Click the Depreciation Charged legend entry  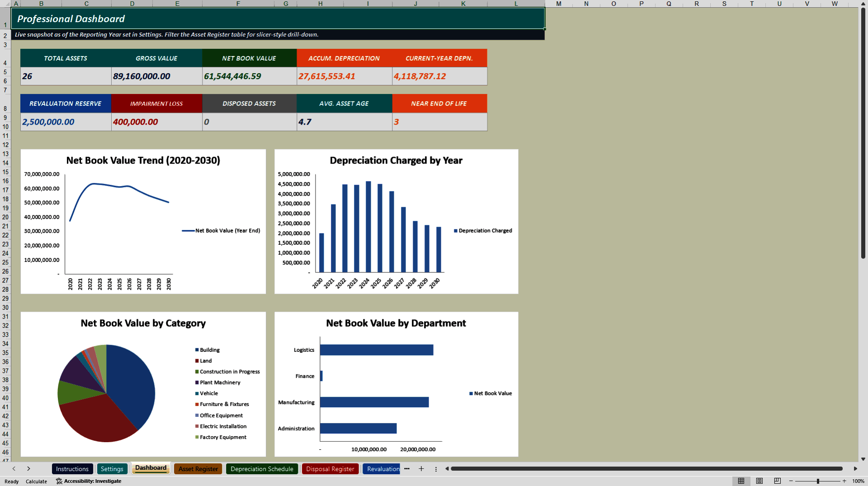click(483, 231)
